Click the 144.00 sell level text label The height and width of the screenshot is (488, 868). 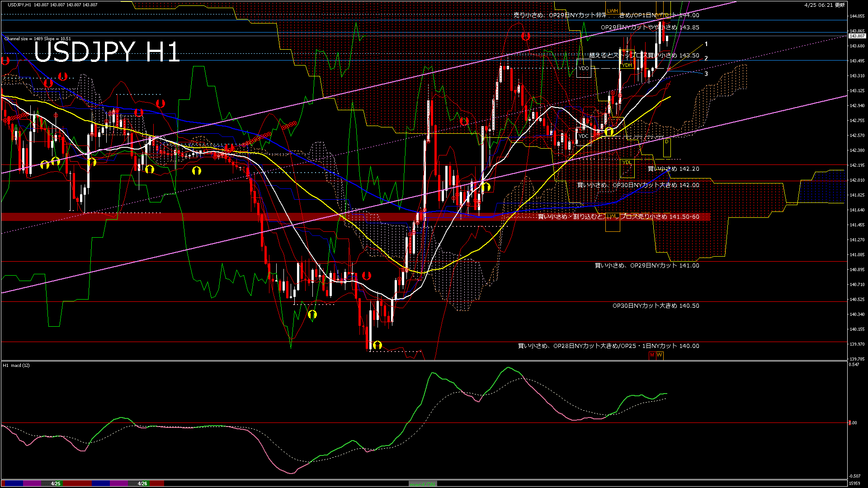pyautogui.click(x=606, y=15)
